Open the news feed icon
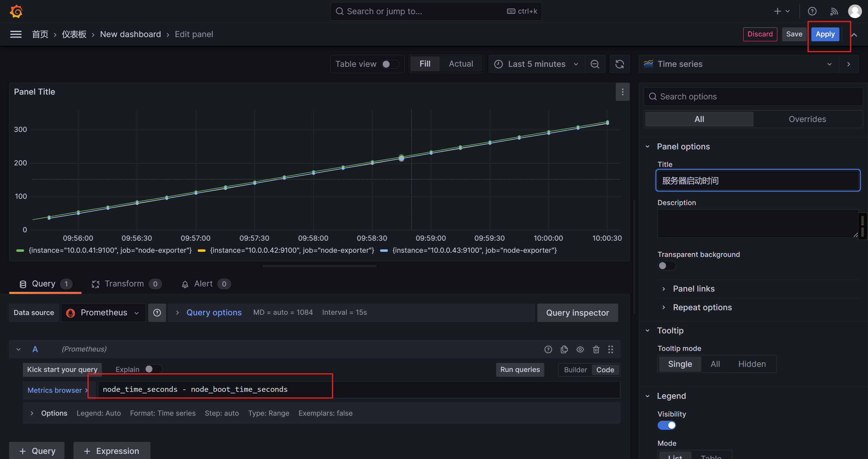 click(x=834, y=11)
